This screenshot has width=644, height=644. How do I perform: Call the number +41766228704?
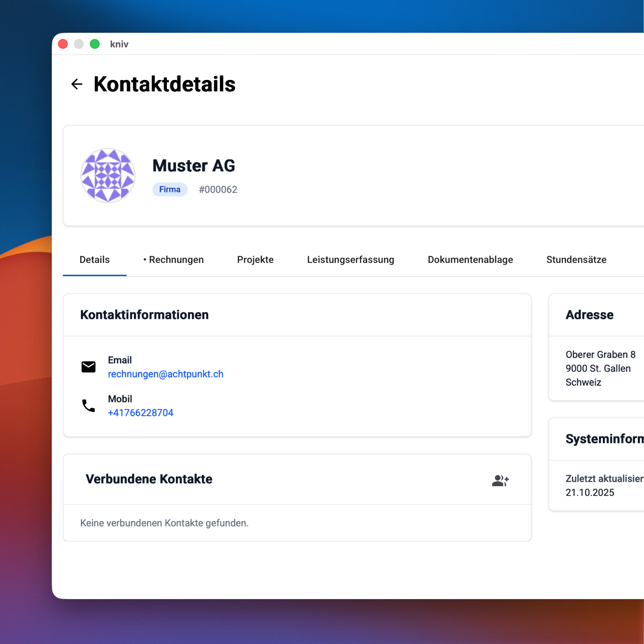[141, 412]
